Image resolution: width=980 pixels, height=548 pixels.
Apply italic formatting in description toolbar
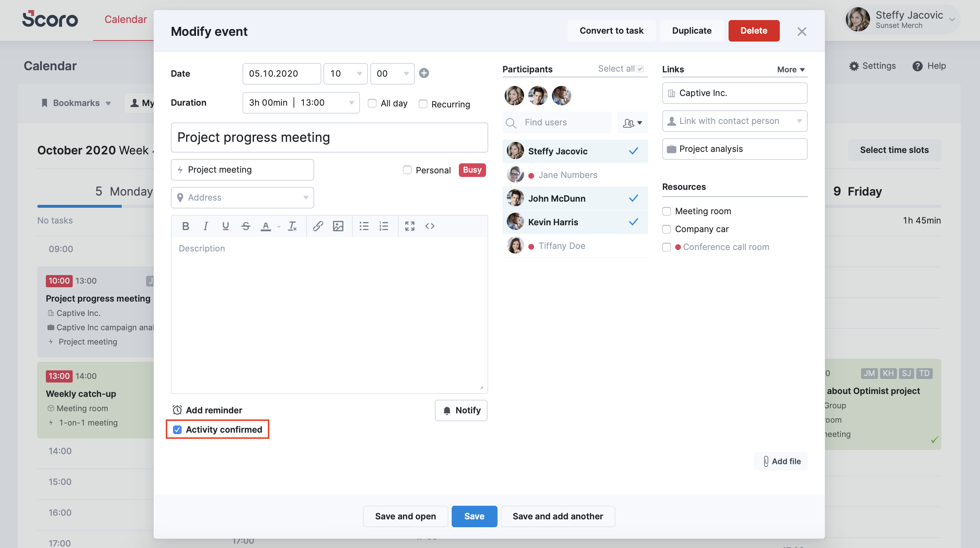click(206, 226)
